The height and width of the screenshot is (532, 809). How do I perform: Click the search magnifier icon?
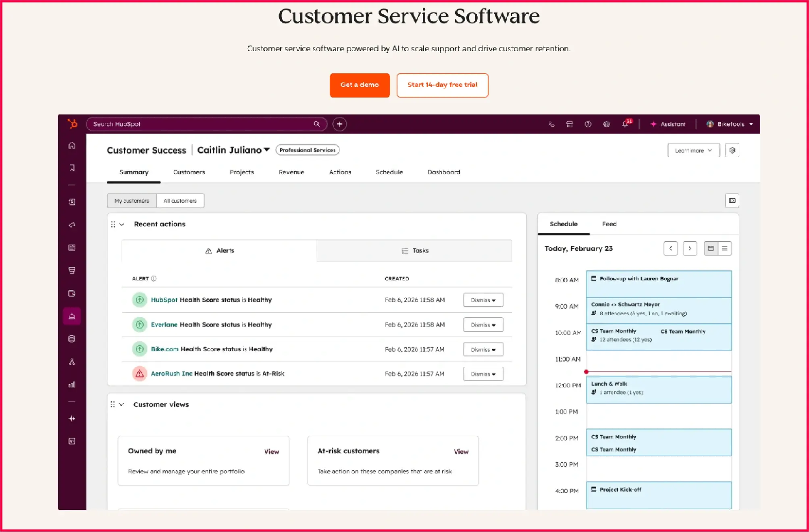click(317, 124)
